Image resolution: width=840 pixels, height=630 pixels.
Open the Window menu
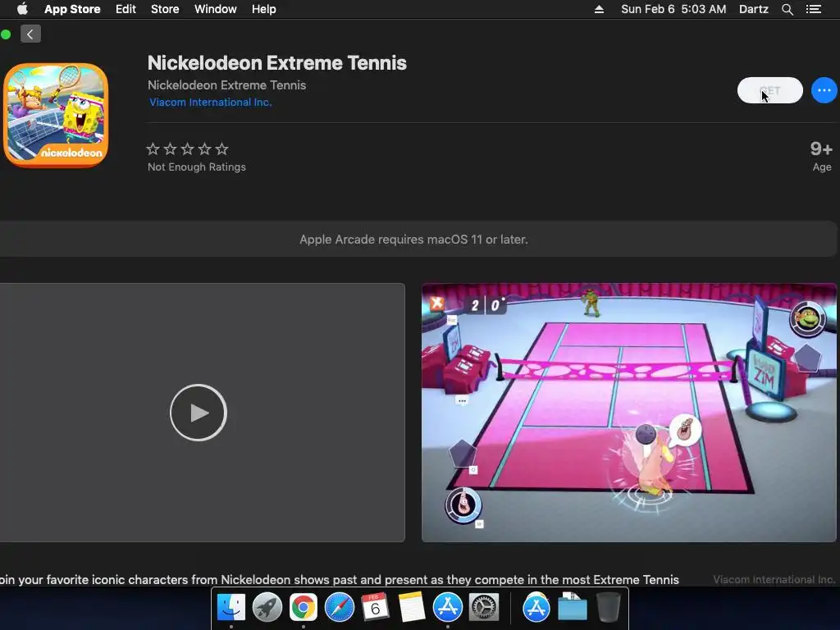click(216, 9)
